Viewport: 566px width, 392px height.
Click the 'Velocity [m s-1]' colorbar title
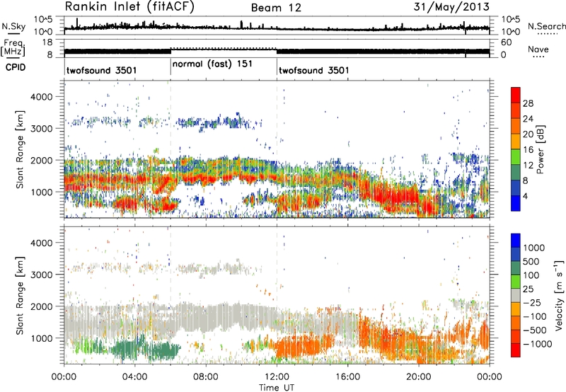click(559, 295)
